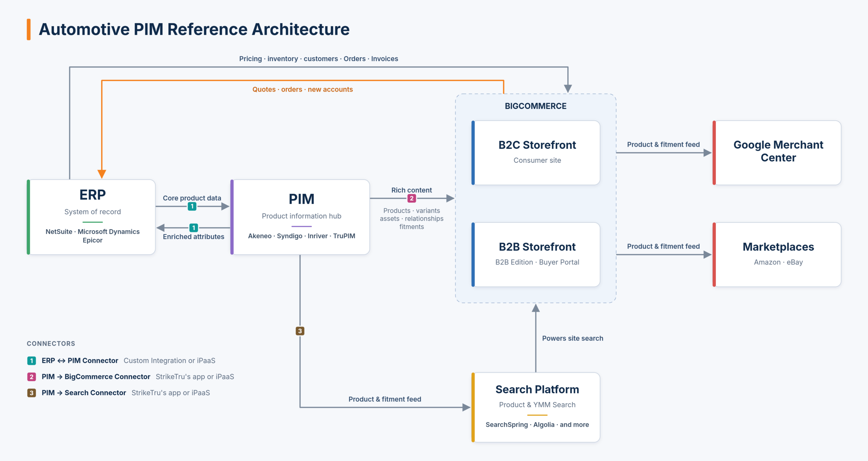Click the teal 1 badge above Enriched attributes
The image size is (868, 461).
(194, 228)
